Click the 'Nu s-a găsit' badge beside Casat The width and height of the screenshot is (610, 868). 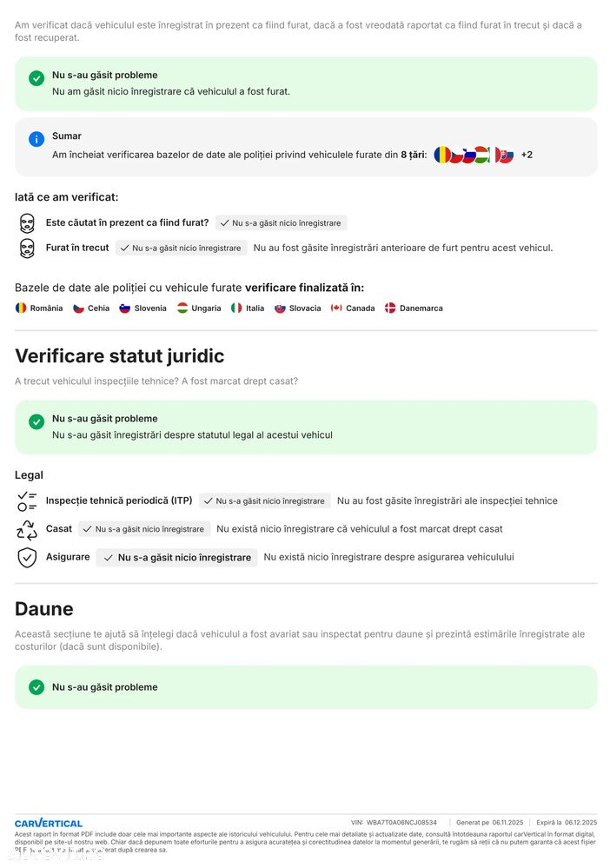tap(144, 529)
